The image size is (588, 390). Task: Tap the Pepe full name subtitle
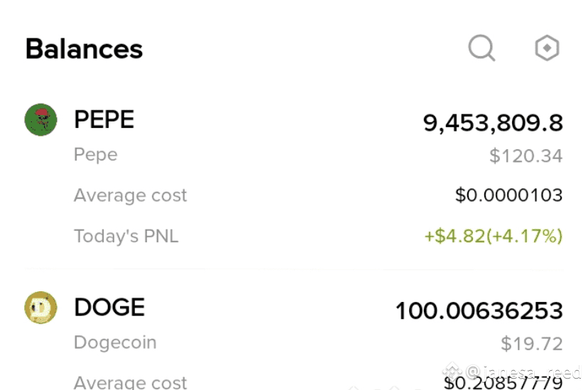point(96,155)
